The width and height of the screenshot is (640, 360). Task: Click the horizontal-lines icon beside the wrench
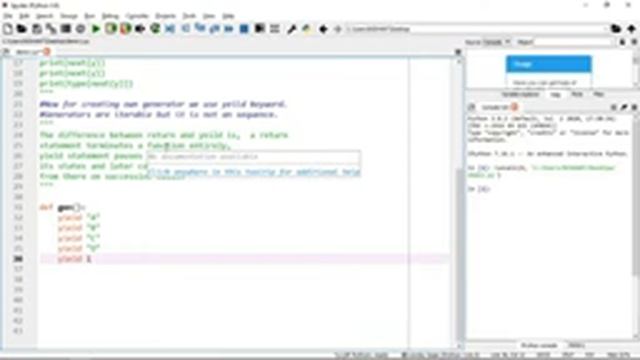tap(275, 29)
